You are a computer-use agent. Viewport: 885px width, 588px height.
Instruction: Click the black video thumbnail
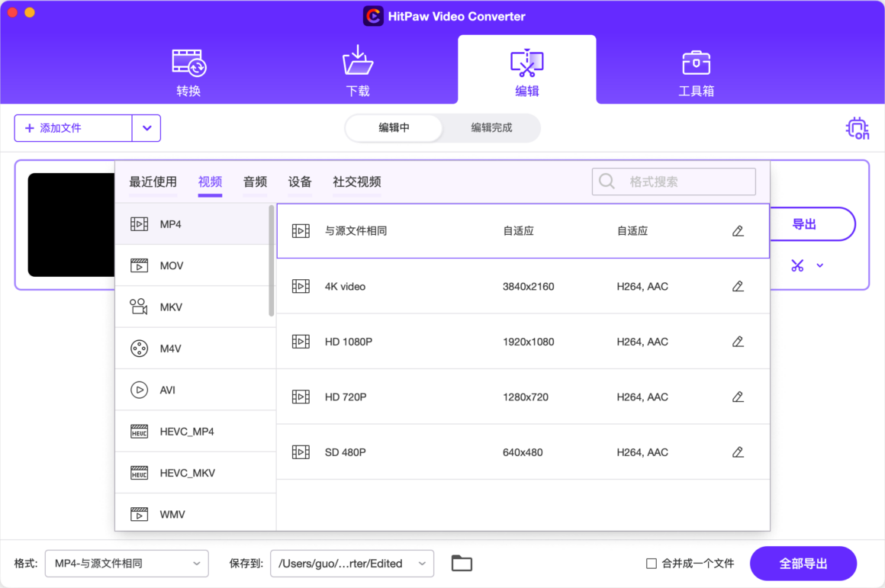point(71,224)
